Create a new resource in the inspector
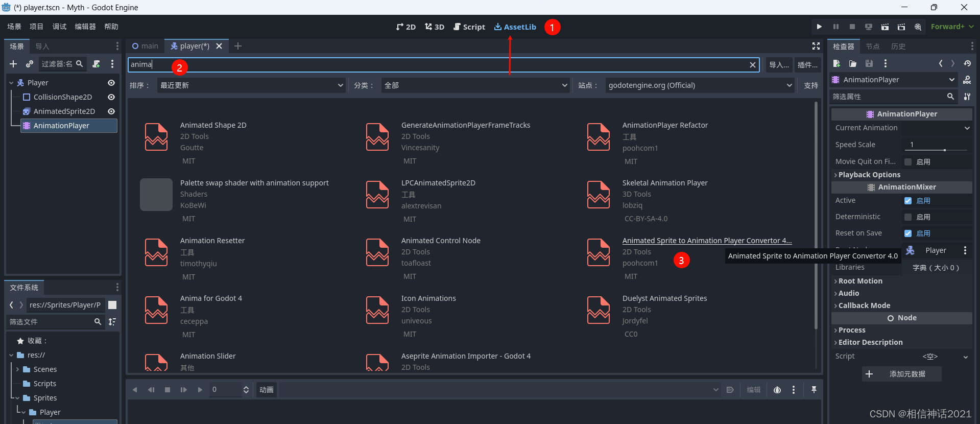980x424 pixels. (836, 63)
